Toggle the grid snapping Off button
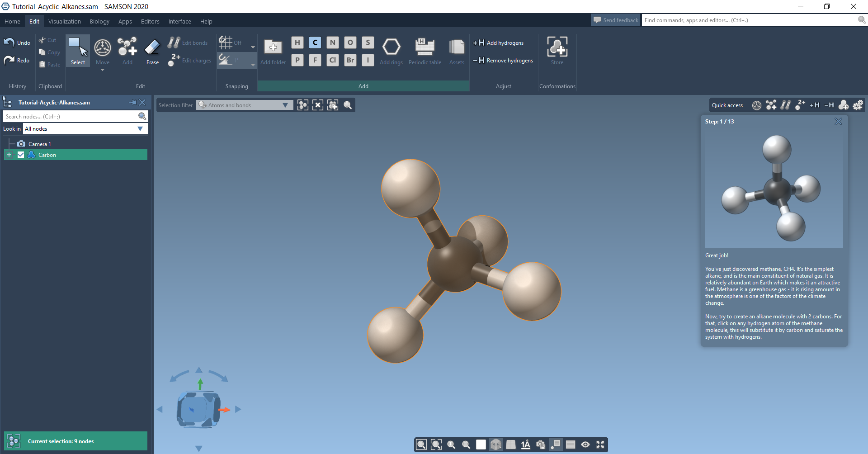 [x=231, y=43]
